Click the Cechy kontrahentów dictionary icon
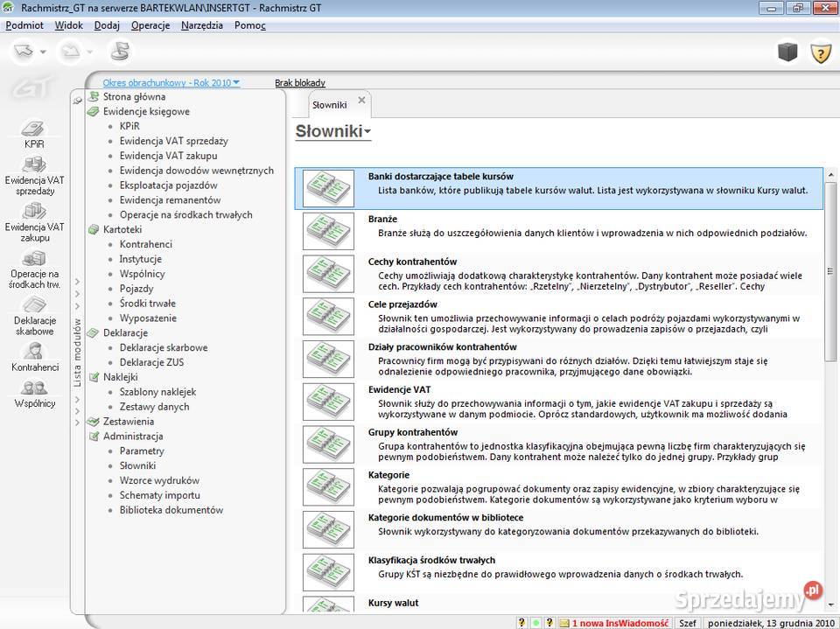The width and height of the screenshot is (840, 629). [328, 274]
